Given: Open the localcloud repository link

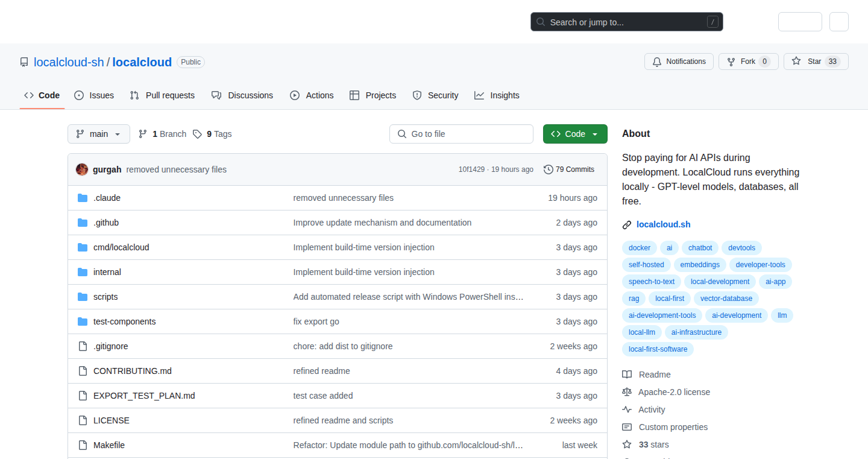Looking at the screenshot, I should click(x=142, y=62).
